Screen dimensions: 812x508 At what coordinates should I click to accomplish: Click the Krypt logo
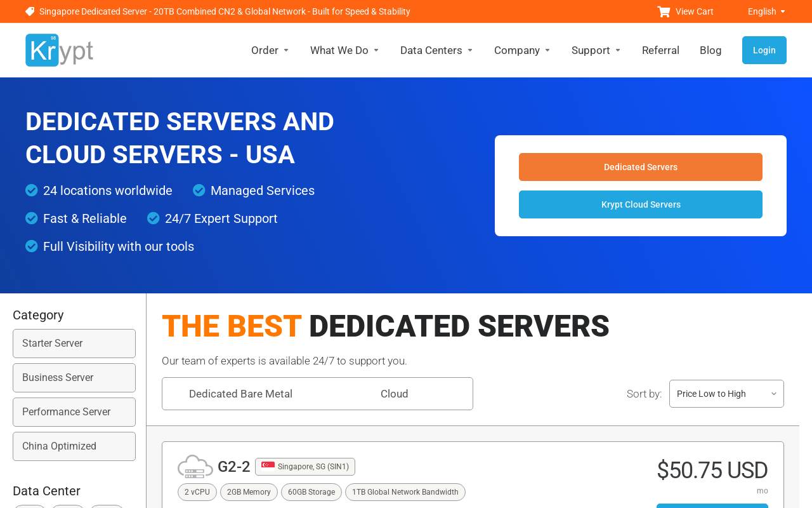(60, 50)
